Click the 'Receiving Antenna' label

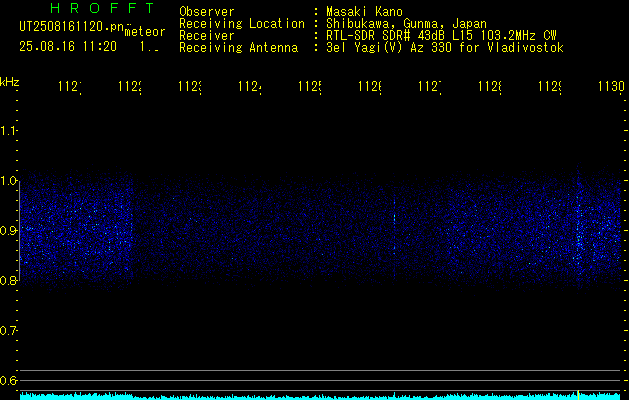pos(239,48)
